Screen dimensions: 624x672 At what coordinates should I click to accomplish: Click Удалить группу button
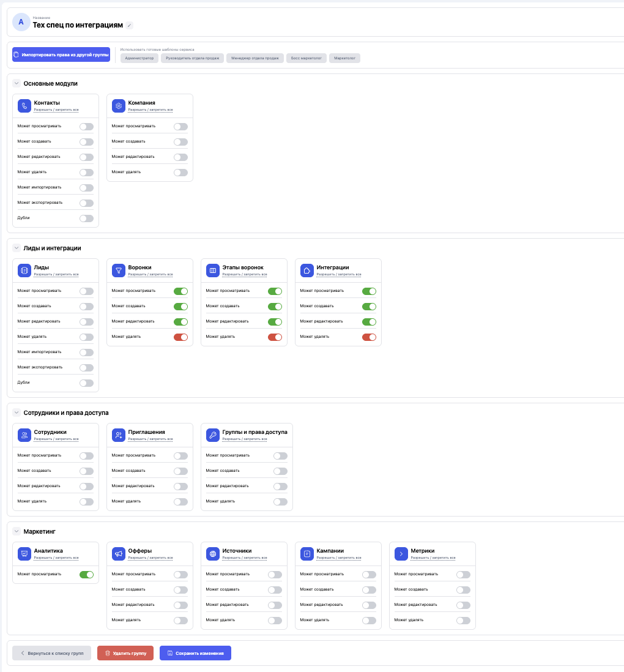[x=125, y=653]
